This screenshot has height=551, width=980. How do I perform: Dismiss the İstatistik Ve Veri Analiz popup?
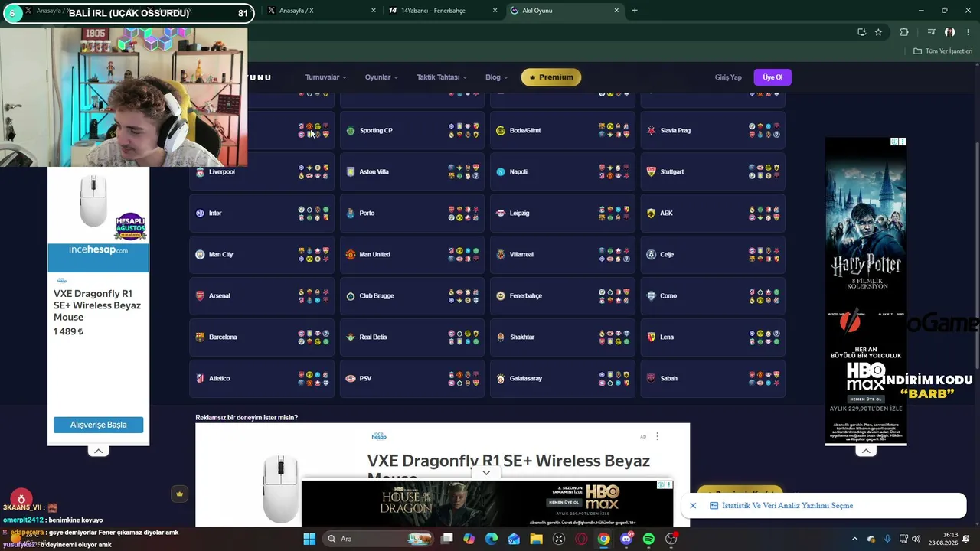pyautogui.click(x=693, y=506)
